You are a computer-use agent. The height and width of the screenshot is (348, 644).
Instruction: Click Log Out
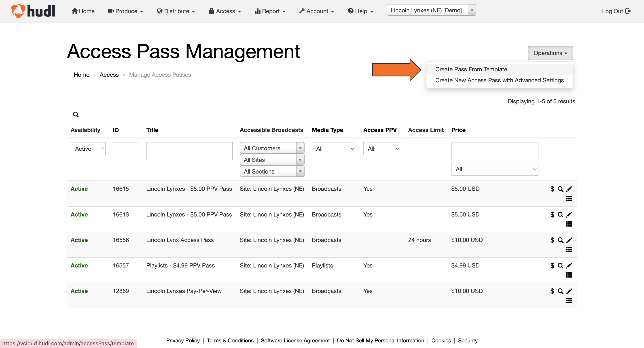pyautogui.click(x=616, y=11)
